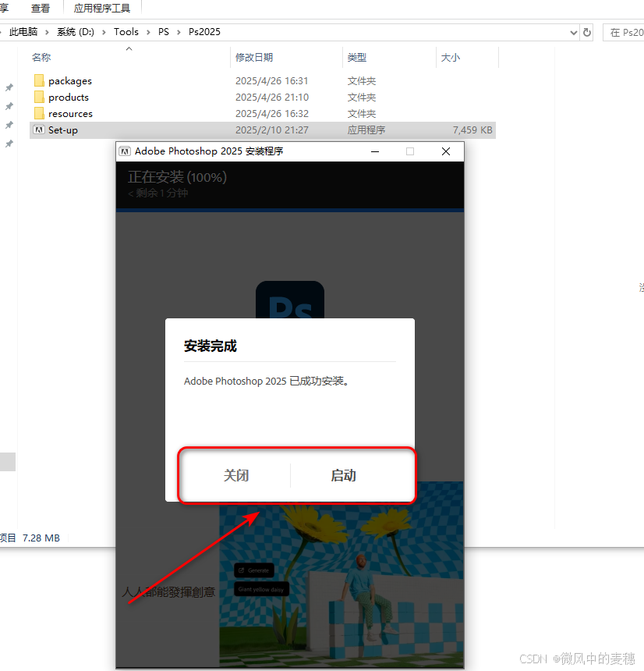Click the fourth pin icon in Quick access
The image size is (644, 671).
point(9,144)
